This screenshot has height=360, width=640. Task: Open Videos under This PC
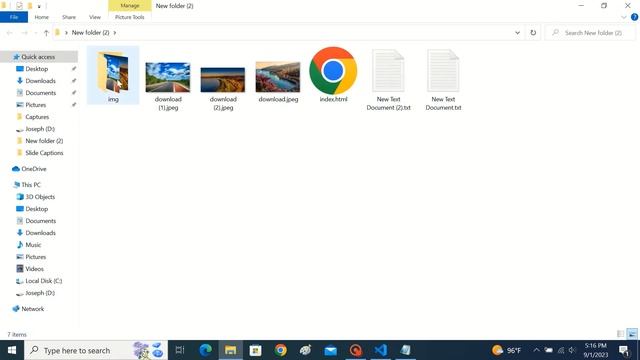pos(34,269)
